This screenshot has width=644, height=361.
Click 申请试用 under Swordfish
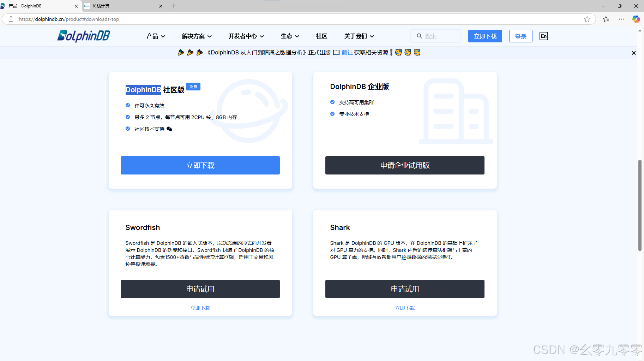coord(200,289)
